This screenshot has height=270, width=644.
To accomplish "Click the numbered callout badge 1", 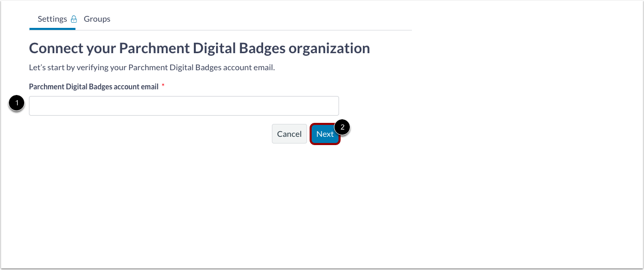I will [x=17, y=104].
